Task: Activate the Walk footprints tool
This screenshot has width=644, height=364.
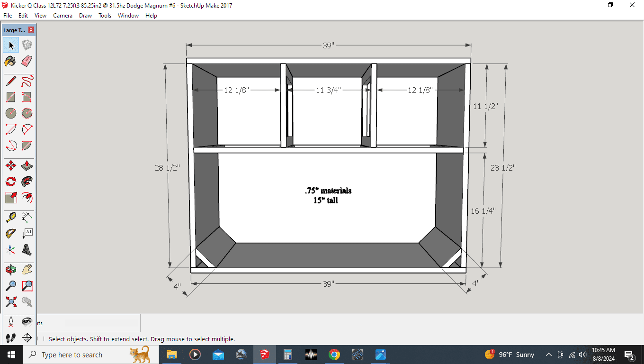Action: 11,338
